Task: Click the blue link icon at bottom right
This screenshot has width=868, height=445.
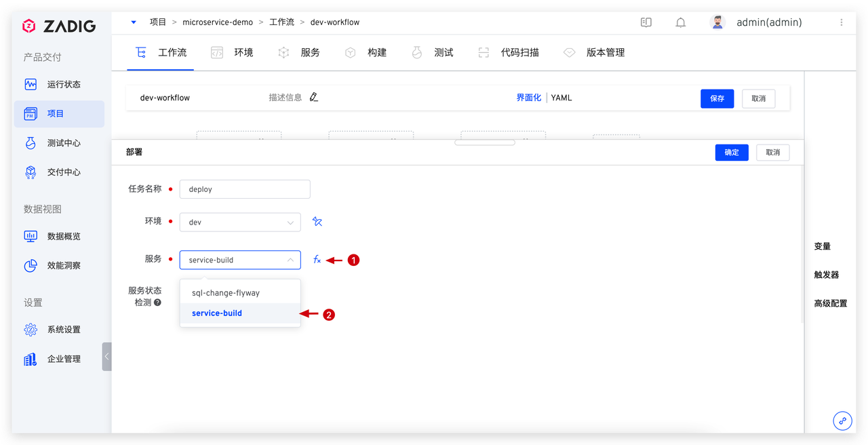Action: pyautogui.click(x=842, y=421)
